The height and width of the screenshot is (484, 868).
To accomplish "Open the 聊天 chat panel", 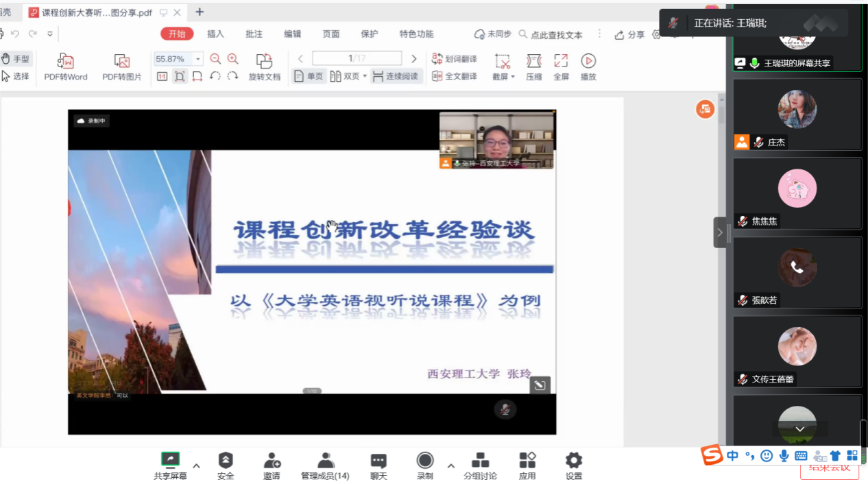I will (x=378, y=466).
